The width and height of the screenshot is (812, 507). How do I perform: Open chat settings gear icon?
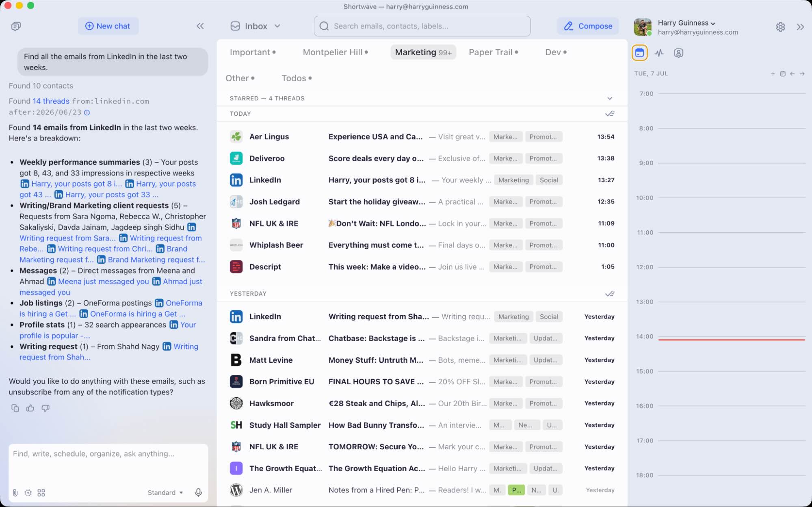click(28, 493)
